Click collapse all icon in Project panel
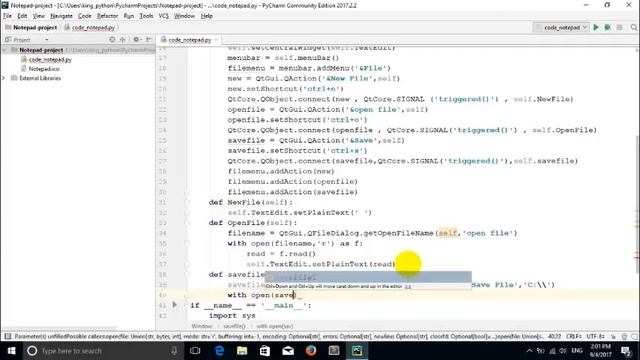Screen dimensions: 640x360 (x=123, y=40)
